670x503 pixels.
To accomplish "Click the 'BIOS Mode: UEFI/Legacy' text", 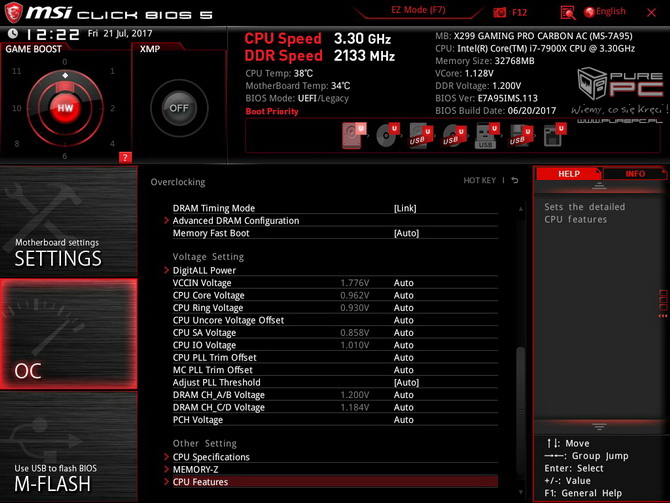I will pos(297,98).
